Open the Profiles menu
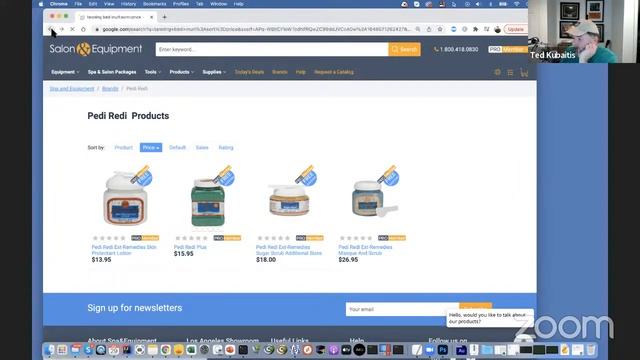640x360 pixels. coord(181,4)
